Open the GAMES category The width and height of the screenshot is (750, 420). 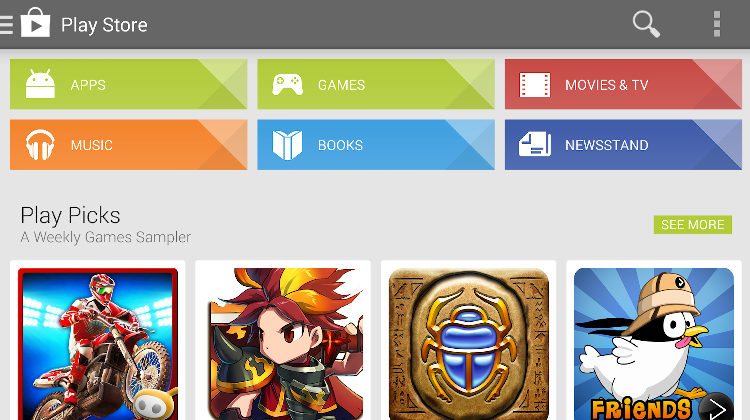(x=376, y=84)
